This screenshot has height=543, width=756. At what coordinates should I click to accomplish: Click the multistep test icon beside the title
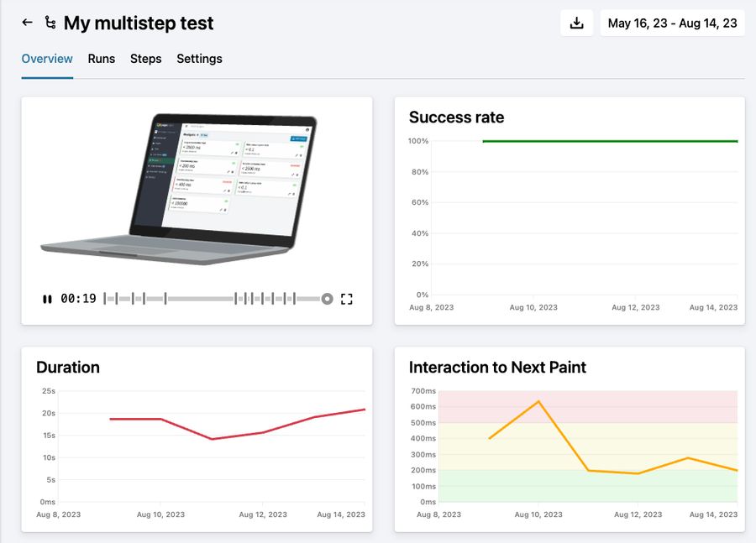50,23
